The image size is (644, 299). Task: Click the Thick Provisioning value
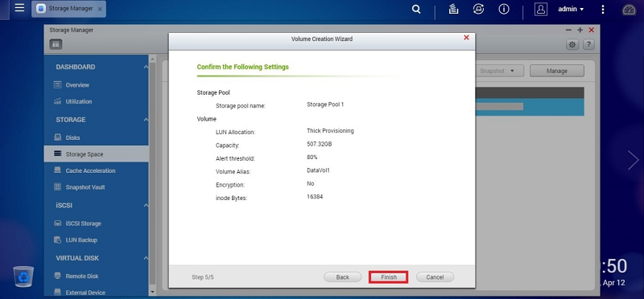[x=330, y=131]
